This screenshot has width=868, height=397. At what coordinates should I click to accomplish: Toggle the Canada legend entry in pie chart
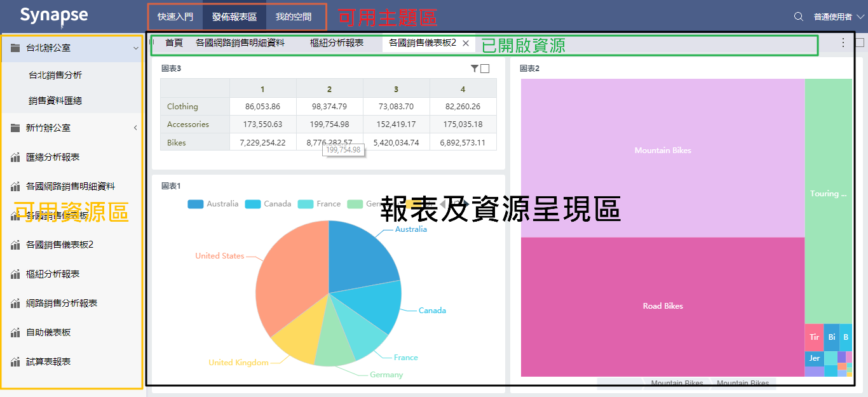point(268,204)
